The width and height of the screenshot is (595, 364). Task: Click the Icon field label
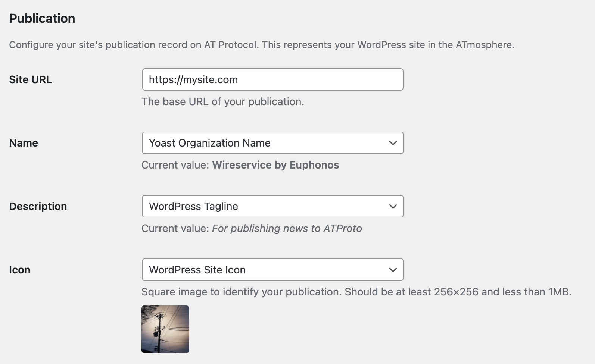(20, 270)
